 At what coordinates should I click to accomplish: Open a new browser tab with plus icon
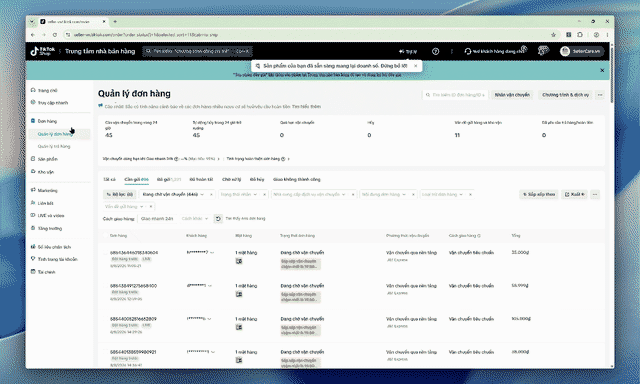point(115,22)
